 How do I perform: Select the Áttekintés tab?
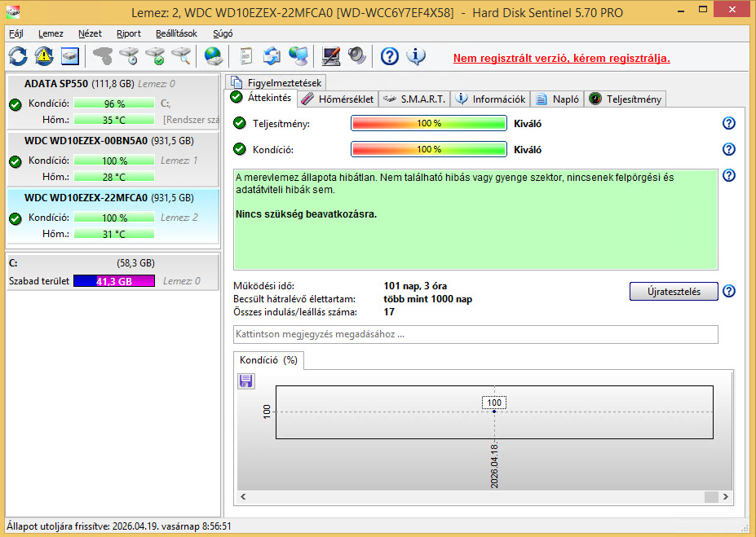261,98
